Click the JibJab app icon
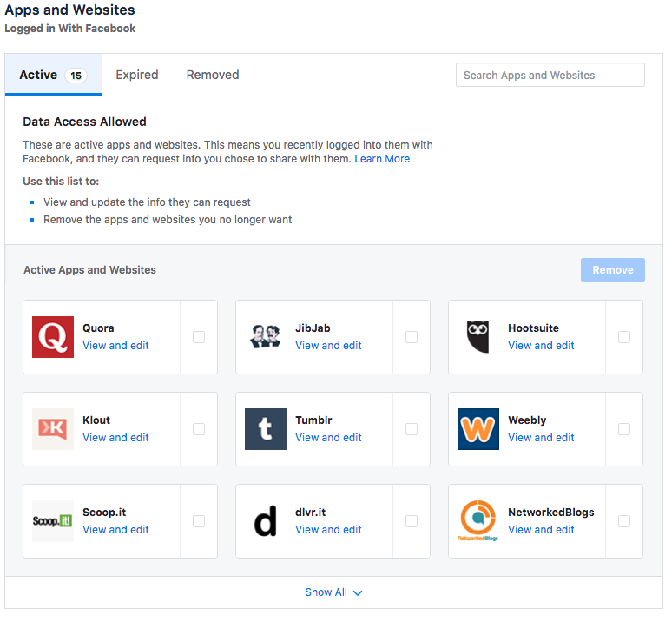Viewport: 672px width, 622px height. coord(266,337)
